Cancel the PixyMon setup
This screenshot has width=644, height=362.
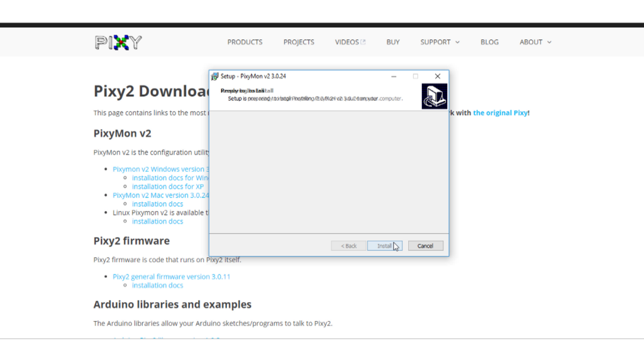coord(425,246)
